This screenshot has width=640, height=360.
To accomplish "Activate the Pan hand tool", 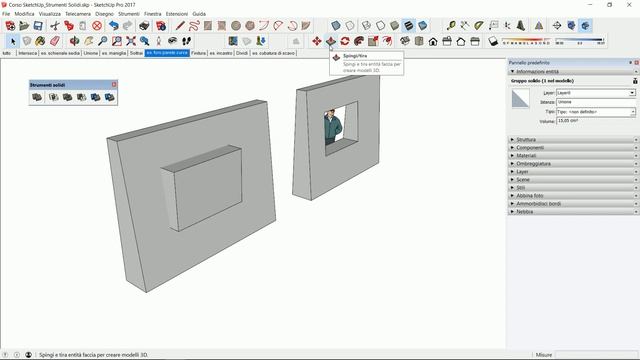I will (89, 41).
